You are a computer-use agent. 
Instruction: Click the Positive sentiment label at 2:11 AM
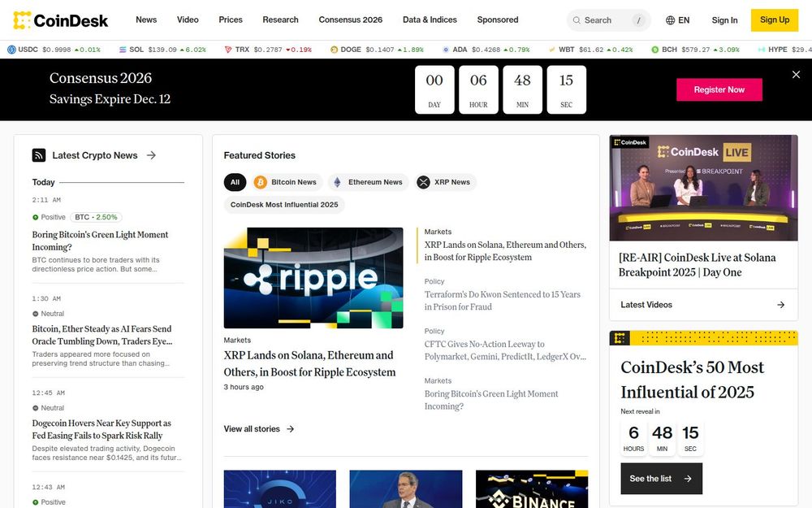[49, 217]
